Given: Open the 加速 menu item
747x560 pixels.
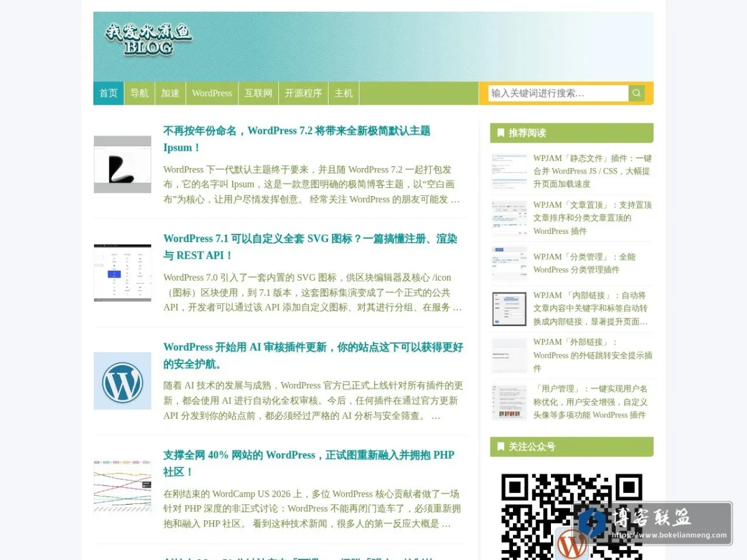Looking at the screenshot, I should 170,93.
